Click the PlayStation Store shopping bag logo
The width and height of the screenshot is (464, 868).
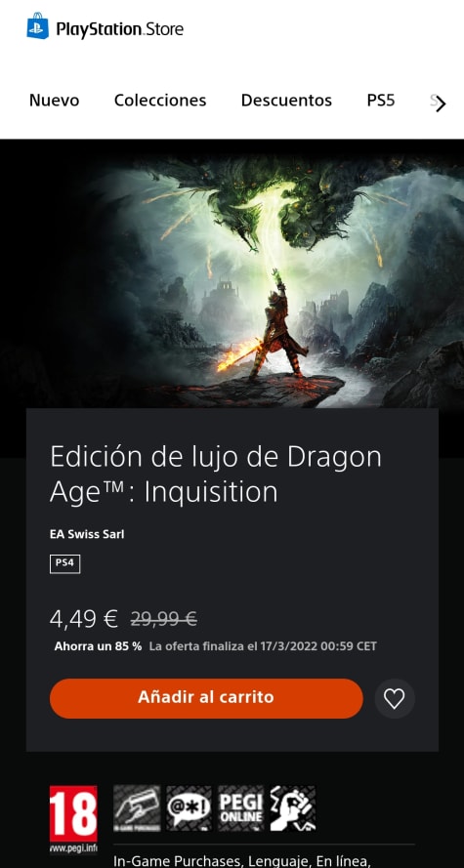point(38,26)
